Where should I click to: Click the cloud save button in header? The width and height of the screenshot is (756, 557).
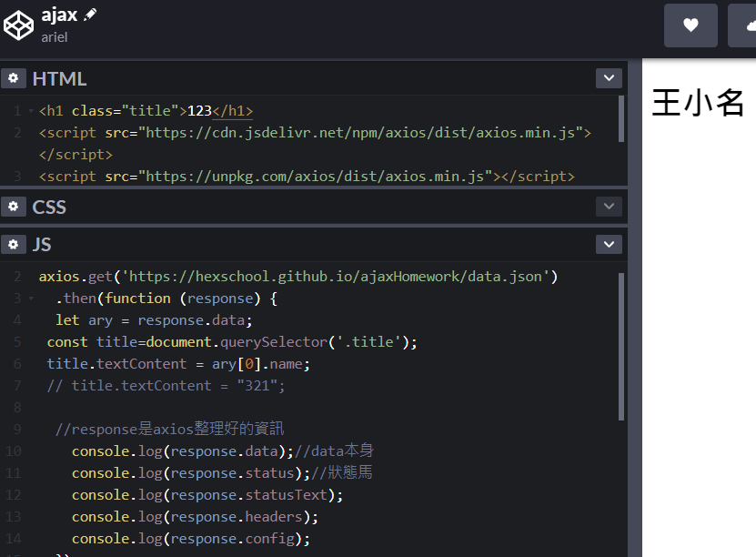click(742, 25)
